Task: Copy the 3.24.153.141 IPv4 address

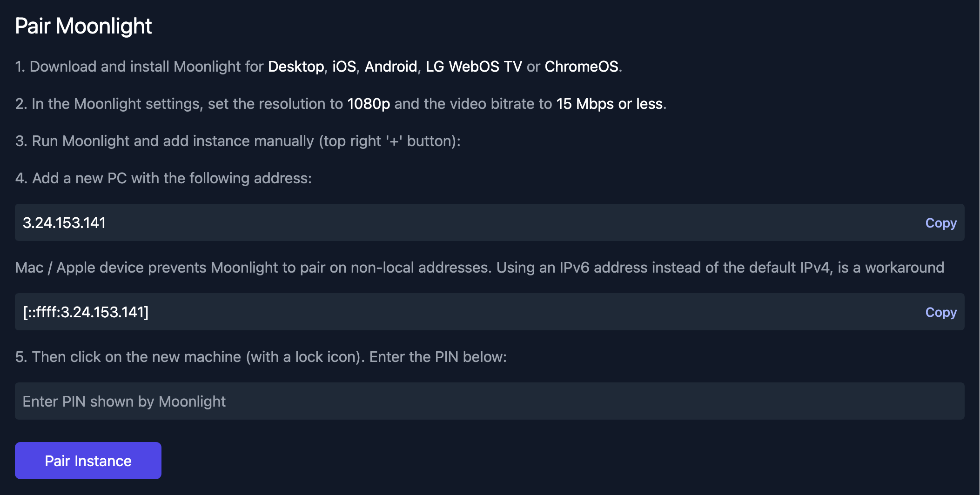Action: [x=940, y=223]
